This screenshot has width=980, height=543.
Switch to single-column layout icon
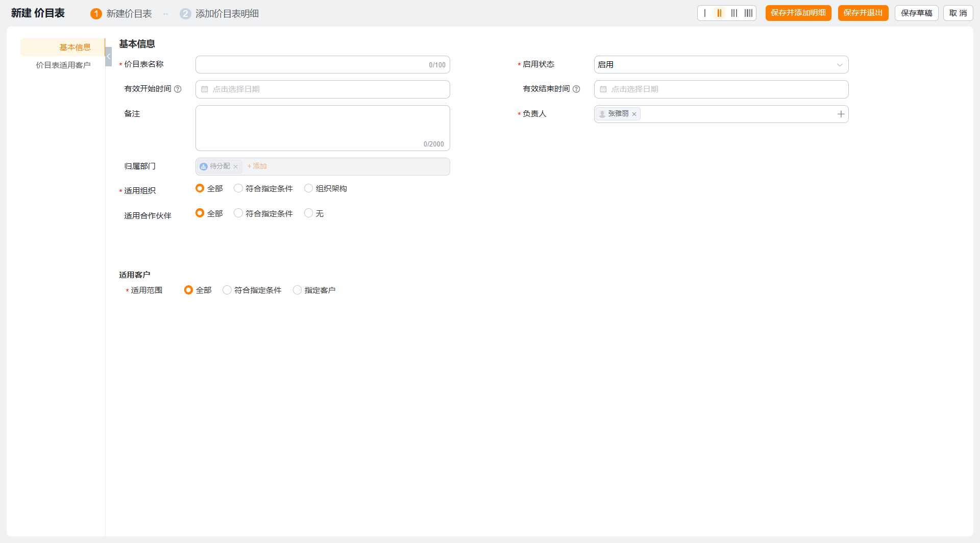[x=705, y=13]
